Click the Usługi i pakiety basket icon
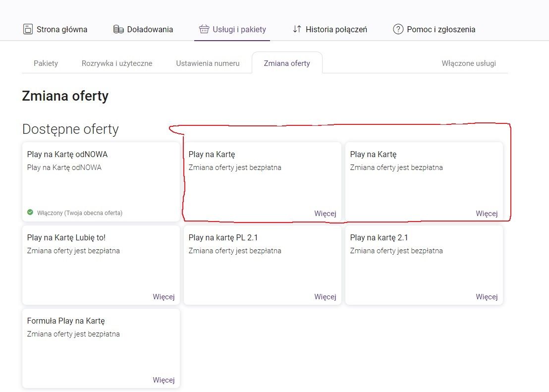Viewport: 549px width, 392px height. click(x=204, y=29)
